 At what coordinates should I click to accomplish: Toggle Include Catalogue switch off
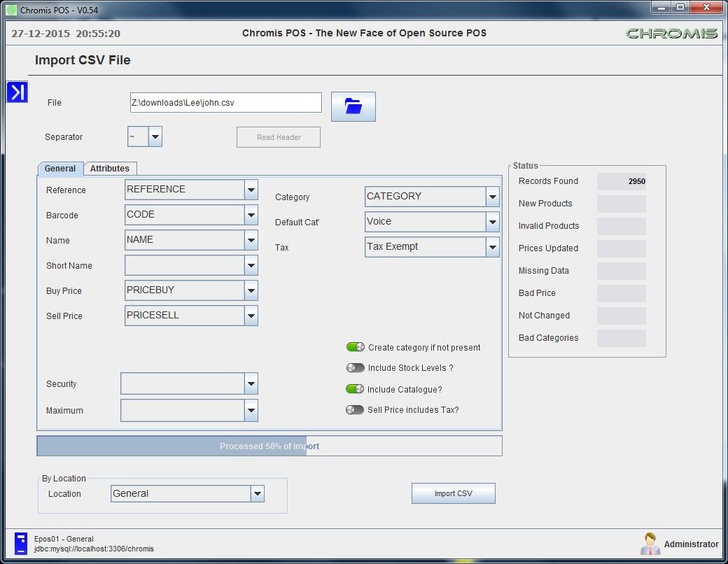[355, 389]
